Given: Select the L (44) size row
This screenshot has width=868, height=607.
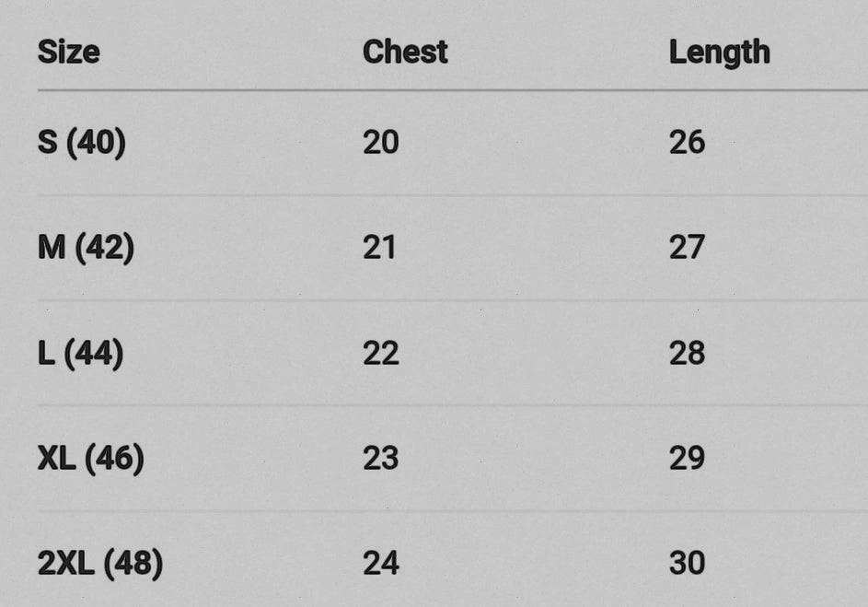Looking at the screenshot, I should [80, 354].
